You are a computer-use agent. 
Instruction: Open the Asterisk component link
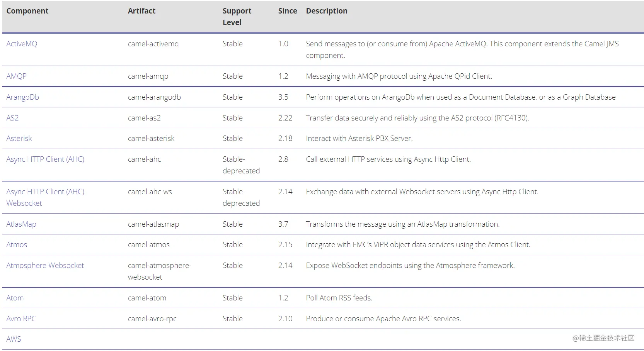19,138
